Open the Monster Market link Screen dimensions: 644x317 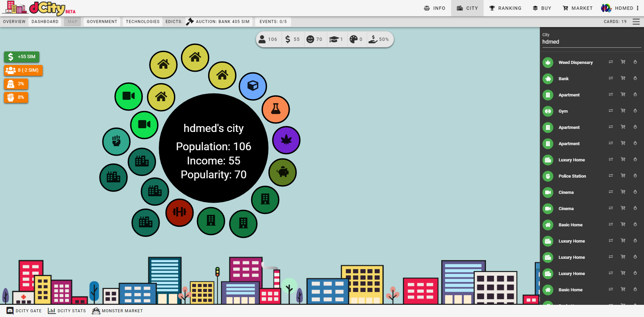(x=117, y=311)
